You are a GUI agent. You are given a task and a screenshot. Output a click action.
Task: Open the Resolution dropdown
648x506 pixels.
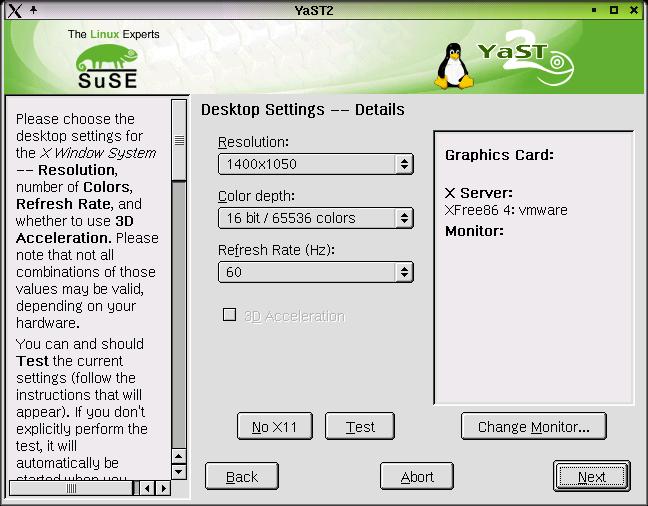coord(315,164)
